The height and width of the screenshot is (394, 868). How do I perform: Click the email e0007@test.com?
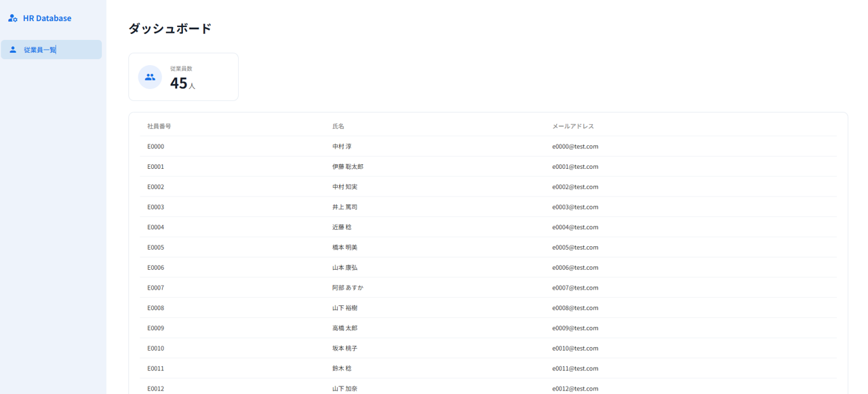click(x=576, y=288)
